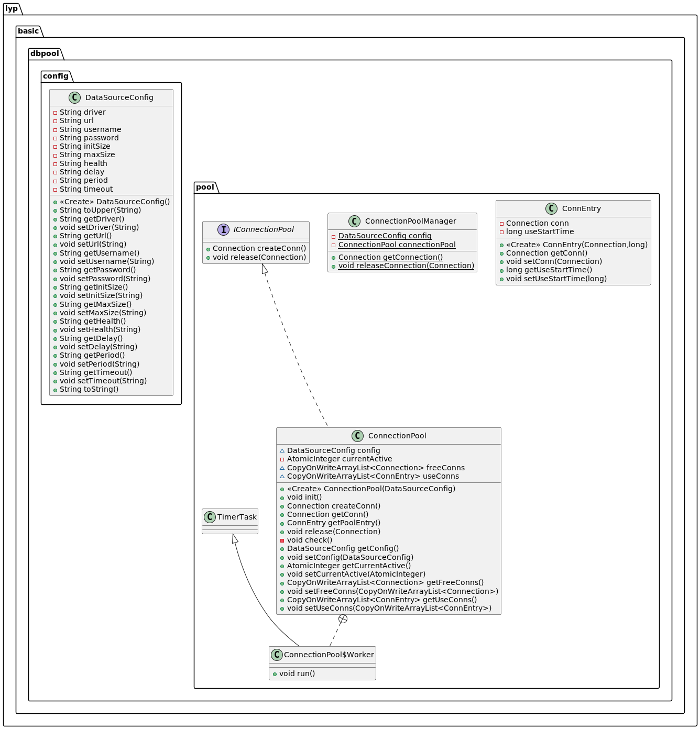Click the private marker beside AtomicInteger currentActive
The height and width of the screenshot is (729, 700).
point(282,459)
